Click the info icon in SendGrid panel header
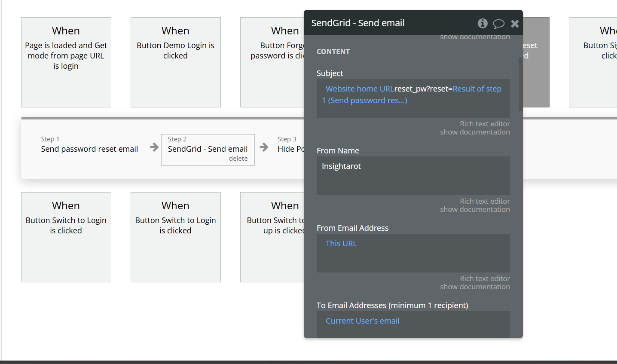 [x=483, y=23]
